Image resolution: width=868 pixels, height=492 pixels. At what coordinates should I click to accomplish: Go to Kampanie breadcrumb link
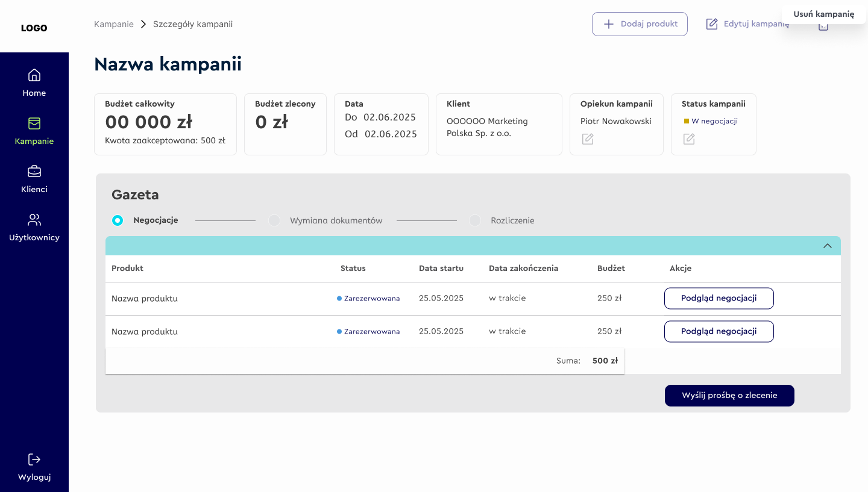coord(114,24)
